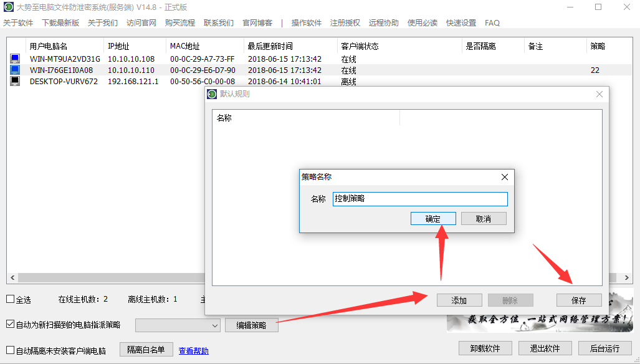Screen dimensions: 640x364
Task: Close the 默认规则 dialog window
Action: (x=599, y=94)
